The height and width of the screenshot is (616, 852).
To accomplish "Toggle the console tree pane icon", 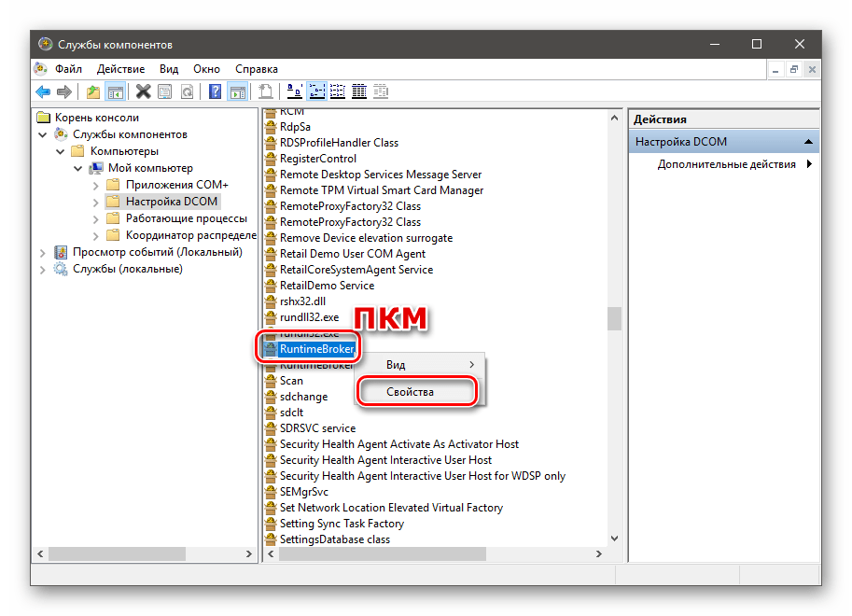I will tap(115, 91).
